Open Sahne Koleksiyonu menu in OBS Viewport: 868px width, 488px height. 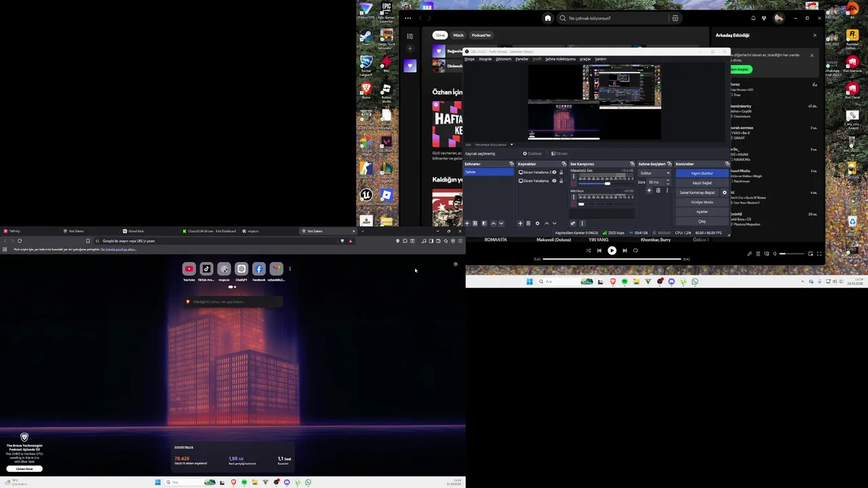click(560, 59)
